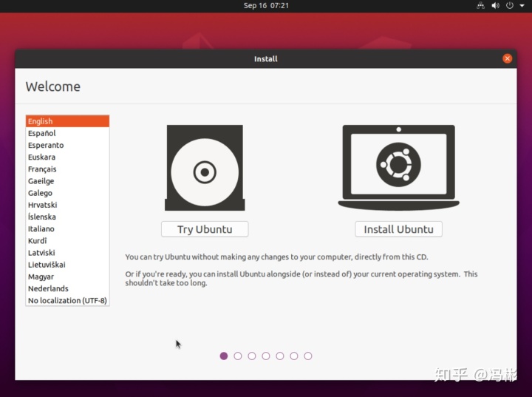Select Esperanto in the language list
Screen dimensions: 532x397
coord(67,145)
